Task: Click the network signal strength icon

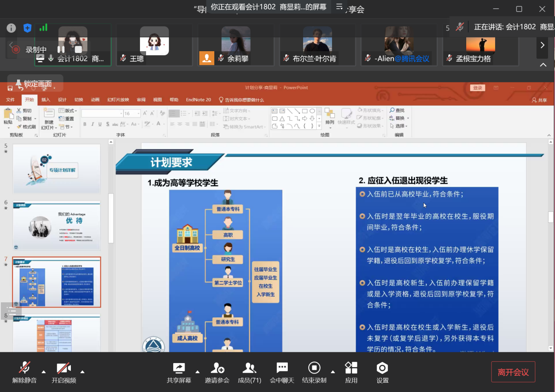Action: tap(43, 28)
